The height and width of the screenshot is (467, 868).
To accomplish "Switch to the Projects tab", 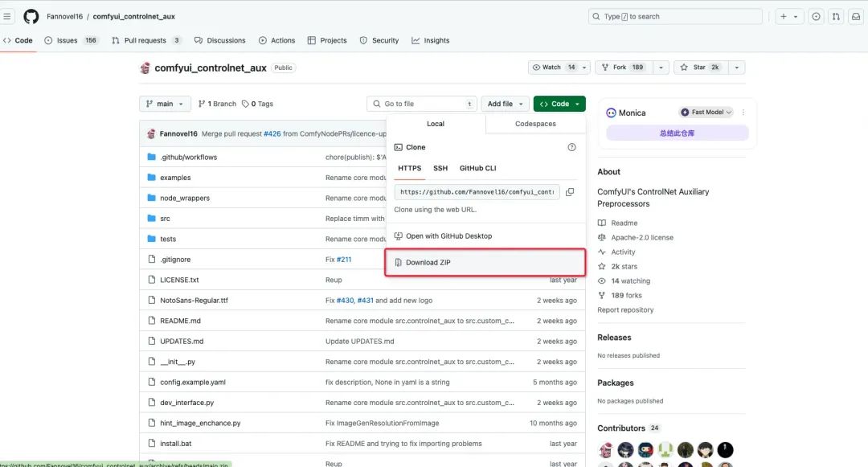I will [327, 40].
